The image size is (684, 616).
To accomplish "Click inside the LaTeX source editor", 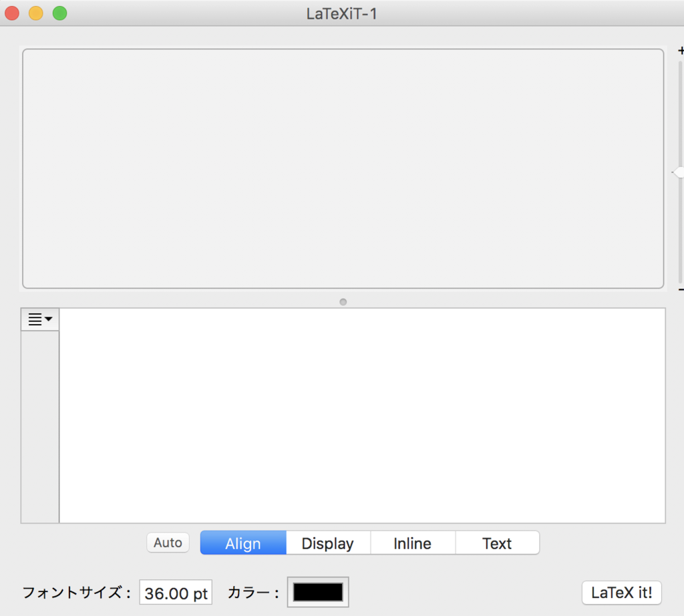I will (x=362, y=416).
